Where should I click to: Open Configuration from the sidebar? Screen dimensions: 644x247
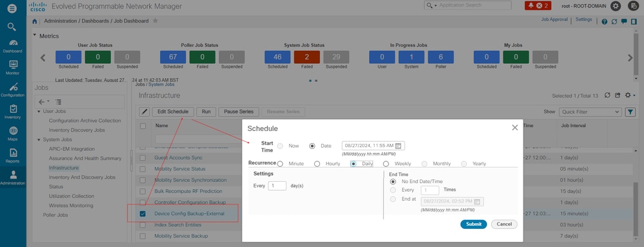(13, 90)
